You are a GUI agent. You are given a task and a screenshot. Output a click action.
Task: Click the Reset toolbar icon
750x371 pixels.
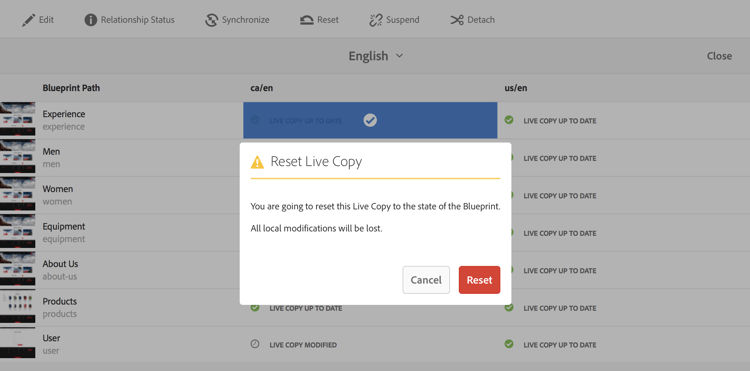(x=307, y=20)
